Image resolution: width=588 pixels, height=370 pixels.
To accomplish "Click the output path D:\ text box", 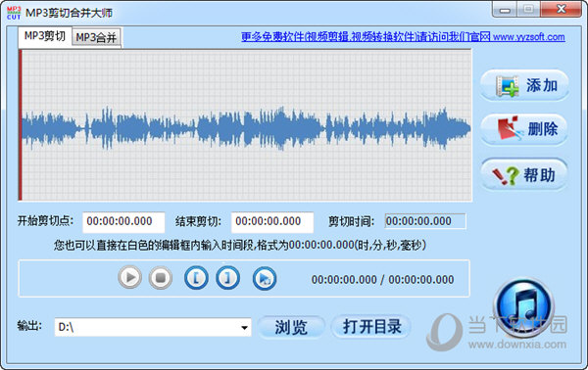I will click(x=153, y=327).
